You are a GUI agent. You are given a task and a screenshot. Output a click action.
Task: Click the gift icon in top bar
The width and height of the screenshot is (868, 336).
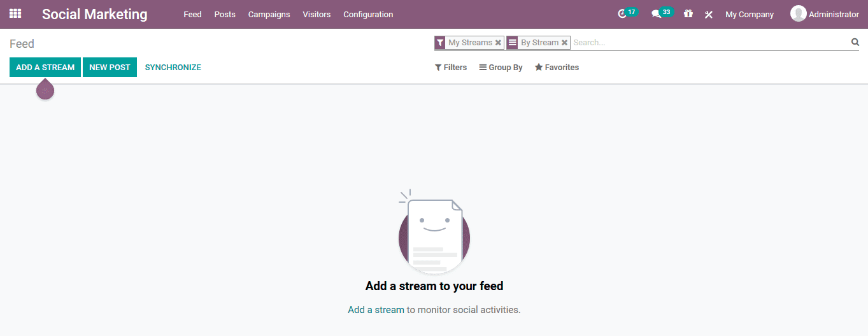pos(688,13)
